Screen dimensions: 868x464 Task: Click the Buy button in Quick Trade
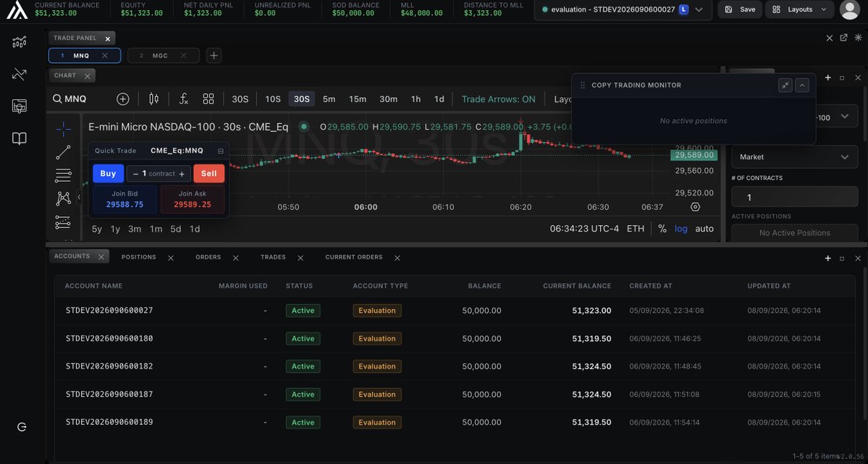point(108,173)
